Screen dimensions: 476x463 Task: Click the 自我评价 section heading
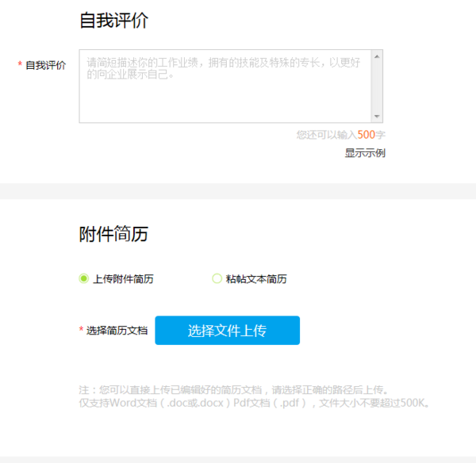click(113, 21)
